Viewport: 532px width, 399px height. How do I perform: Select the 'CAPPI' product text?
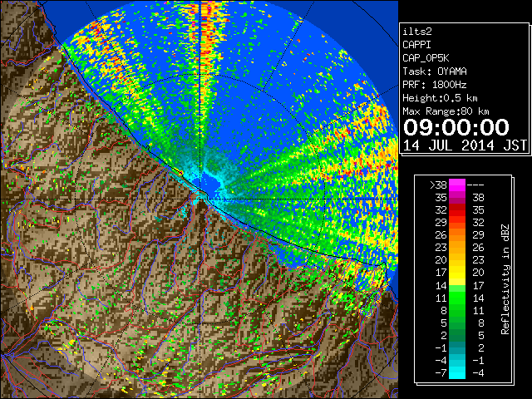pyautogui.click(x=416, y=45)
